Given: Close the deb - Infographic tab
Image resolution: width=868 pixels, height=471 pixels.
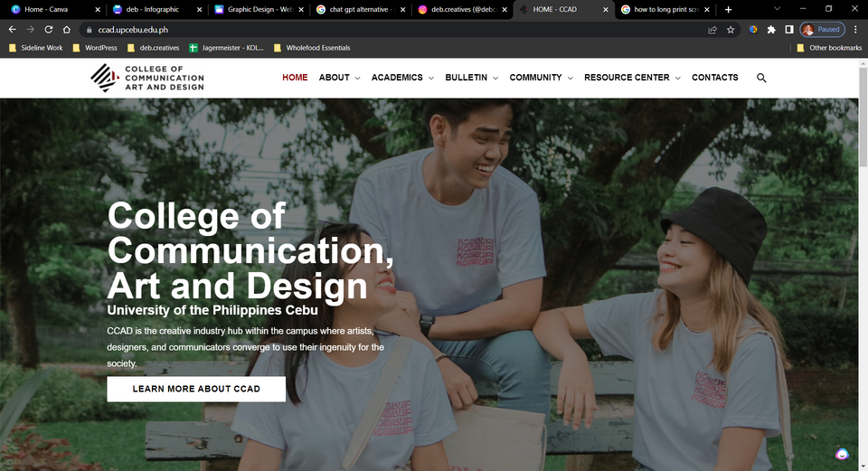Looking at the screenshot, I should 199,9.
